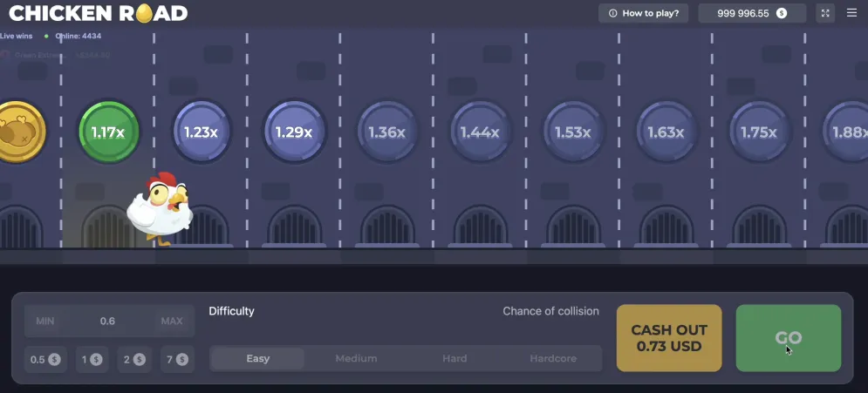Click the Live wins label
The image size is (868, 393).
pos(16,36)
